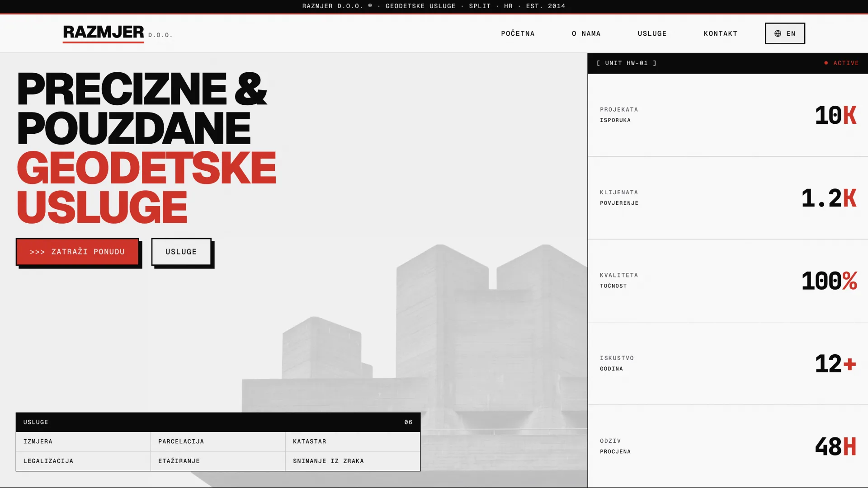Open the KONTAKT menu item
Image resolution: width=868 pixels, height=488 pixels.
[x=720, y=33]
